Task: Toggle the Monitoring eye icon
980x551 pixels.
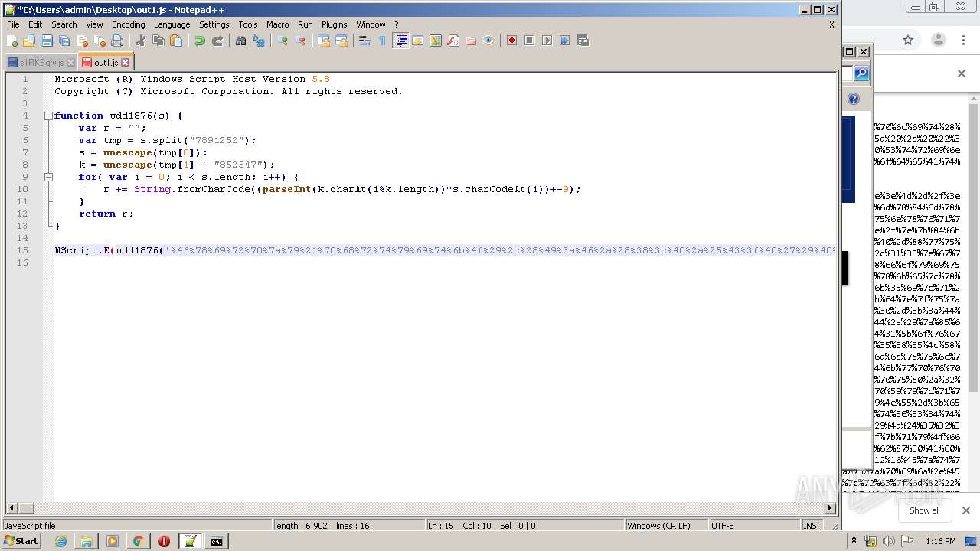Action: (488, 41)
